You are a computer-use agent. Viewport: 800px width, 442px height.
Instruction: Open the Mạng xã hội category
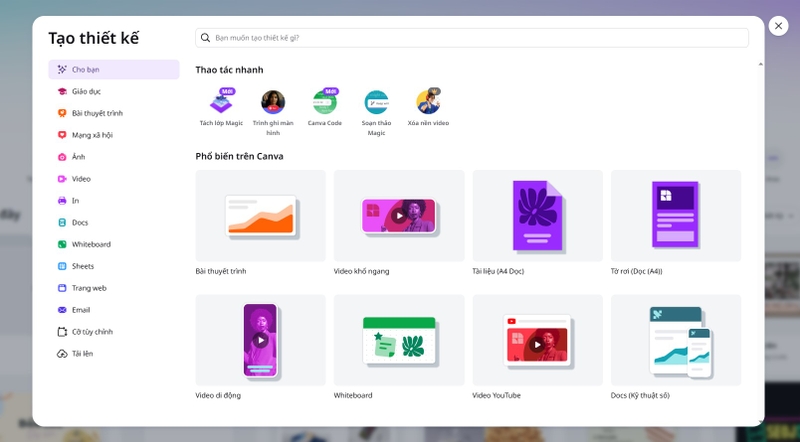(x=114, y=135)
